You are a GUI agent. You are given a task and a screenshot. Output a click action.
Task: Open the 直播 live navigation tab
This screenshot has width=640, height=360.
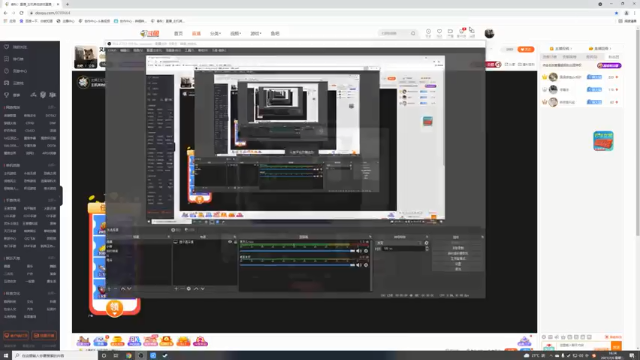coord(196,33)
